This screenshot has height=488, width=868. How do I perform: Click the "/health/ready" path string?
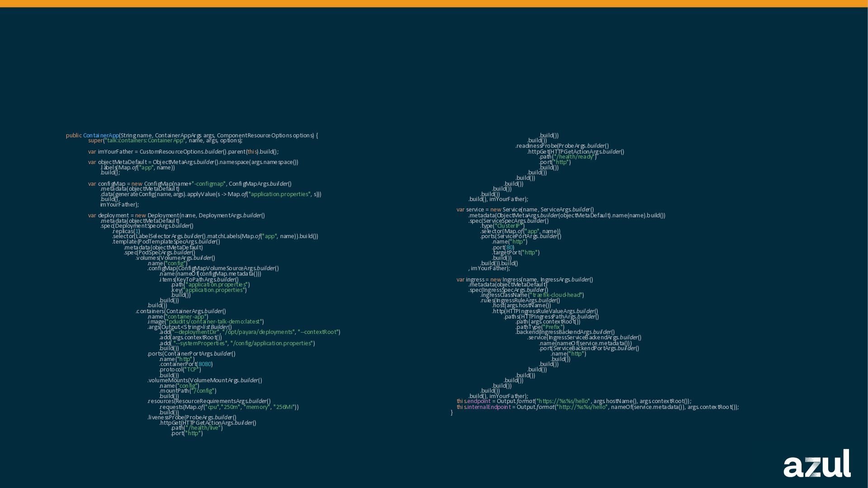(x=574, y=157)
